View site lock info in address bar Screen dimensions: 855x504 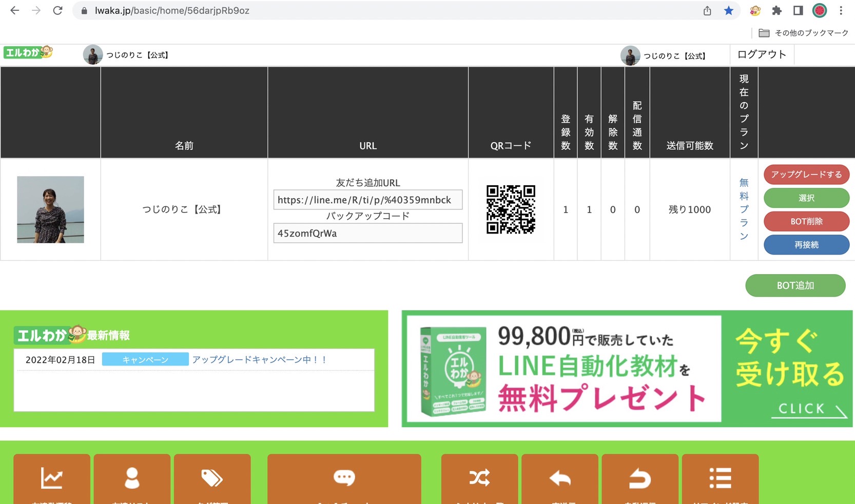click(84, 11)
